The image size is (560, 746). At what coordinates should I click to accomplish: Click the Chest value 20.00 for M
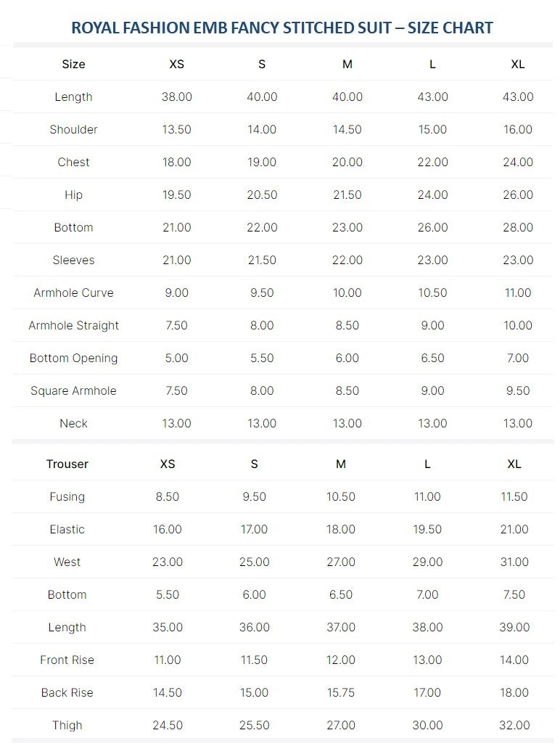click(347, 163)
